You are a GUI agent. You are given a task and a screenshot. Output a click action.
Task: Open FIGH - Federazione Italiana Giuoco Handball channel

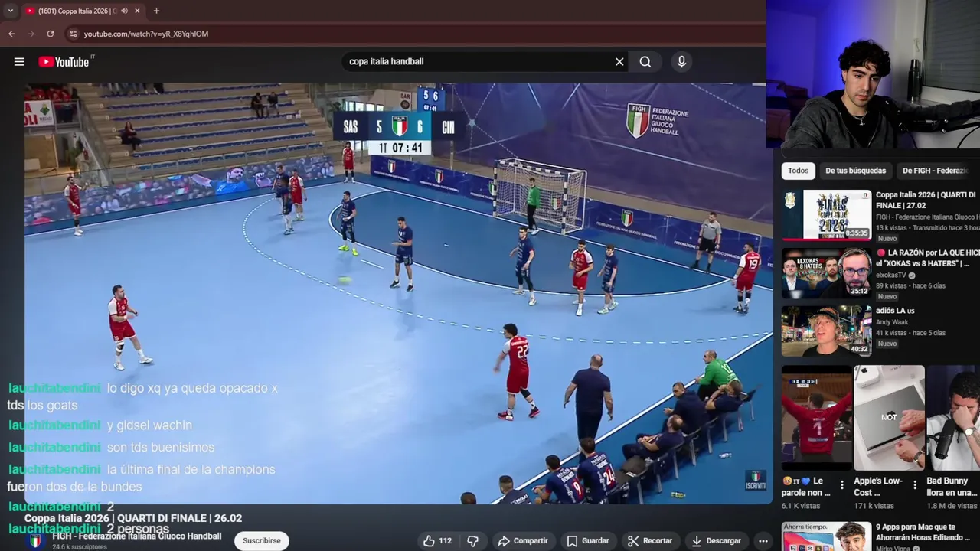136,536
